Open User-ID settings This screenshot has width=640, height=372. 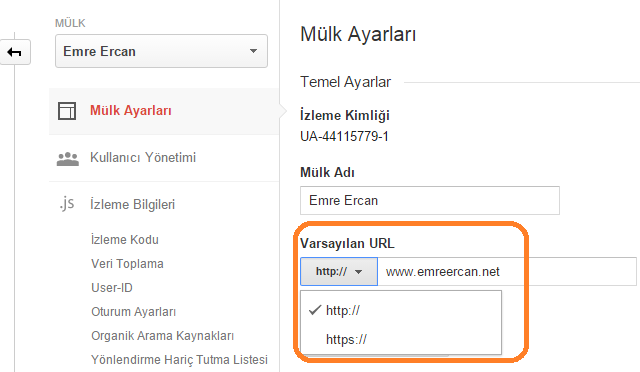(112, 288)
